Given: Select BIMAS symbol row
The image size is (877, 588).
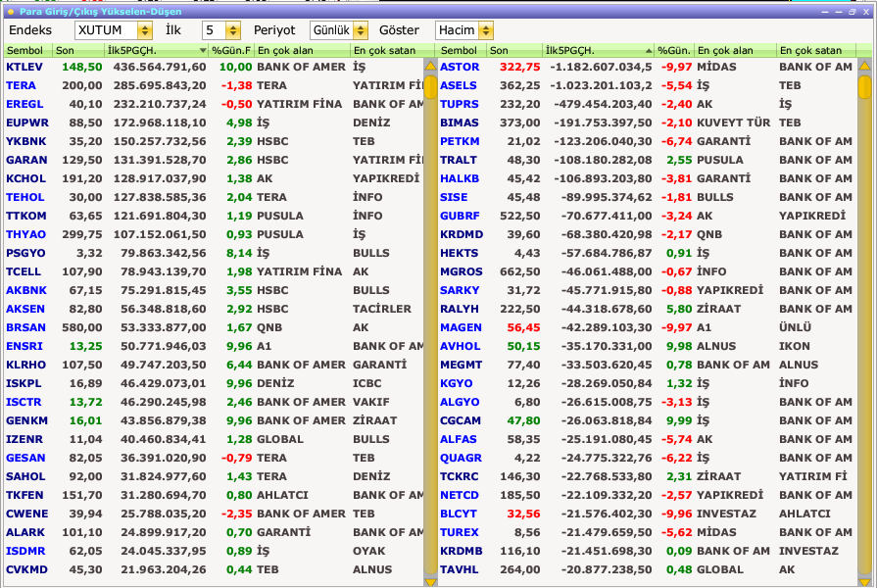Looking at the screenshot, I should click(x=648, y=122).
